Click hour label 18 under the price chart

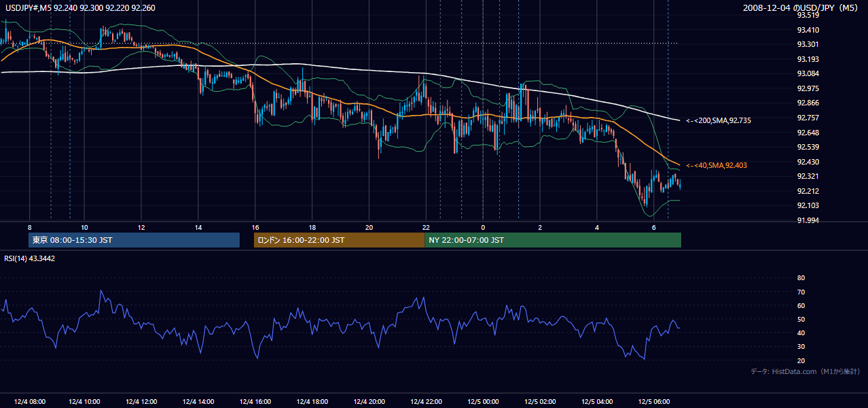pos(312,227)
